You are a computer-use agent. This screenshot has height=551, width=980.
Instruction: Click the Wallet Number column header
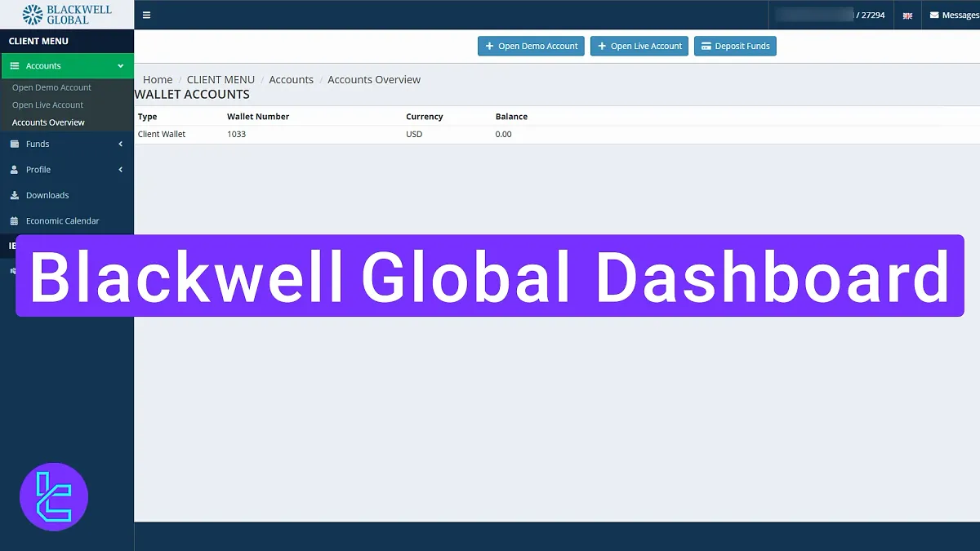click(258, 117)
